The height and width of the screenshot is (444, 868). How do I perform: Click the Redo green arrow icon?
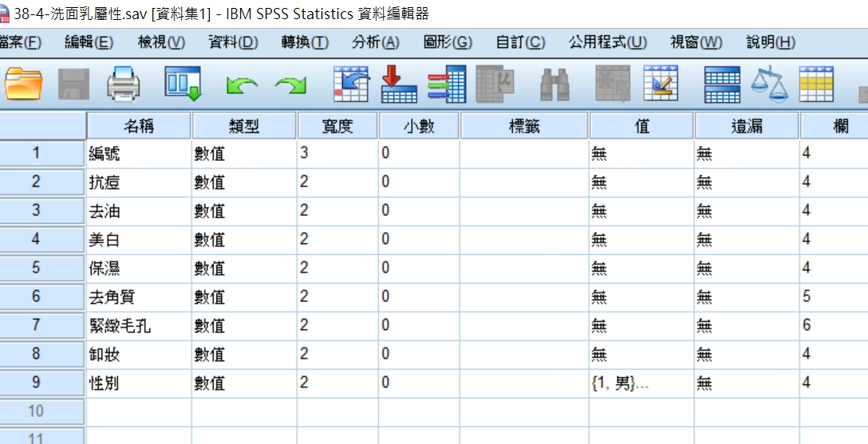[290, 84]
